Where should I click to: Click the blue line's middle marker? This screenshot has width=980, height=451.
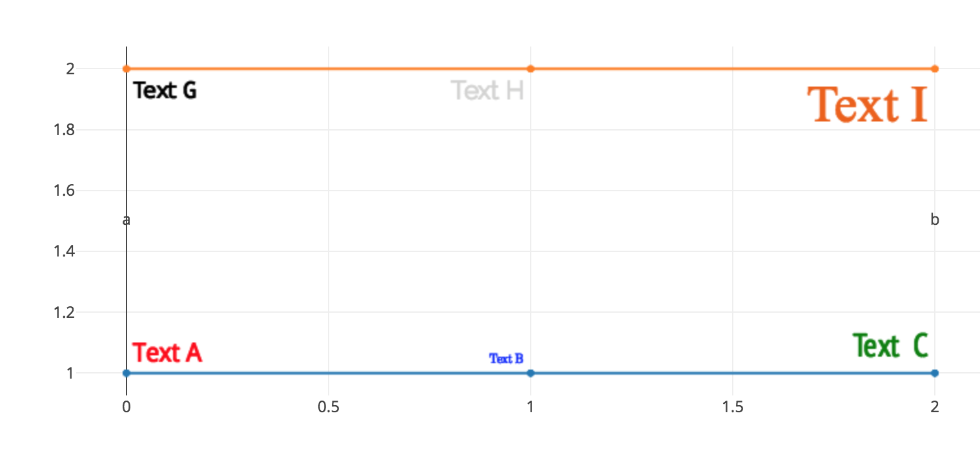531,373
